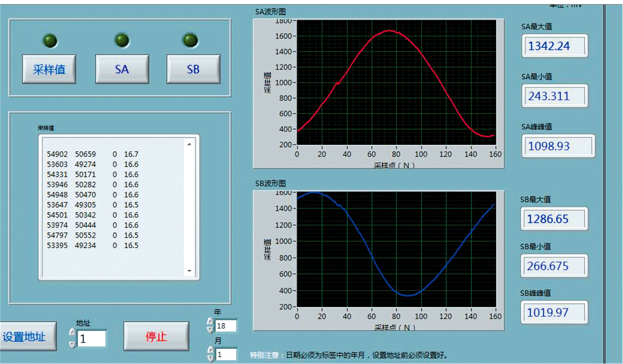
Task: Click the 地址 address input field
Action: pos(92,339)
